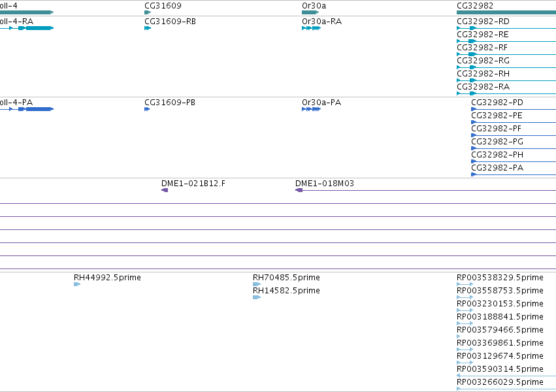Select transcript CG31609-RB label
Image resolution: width=556 pixels, height=392 pixels.
[171, 22]
